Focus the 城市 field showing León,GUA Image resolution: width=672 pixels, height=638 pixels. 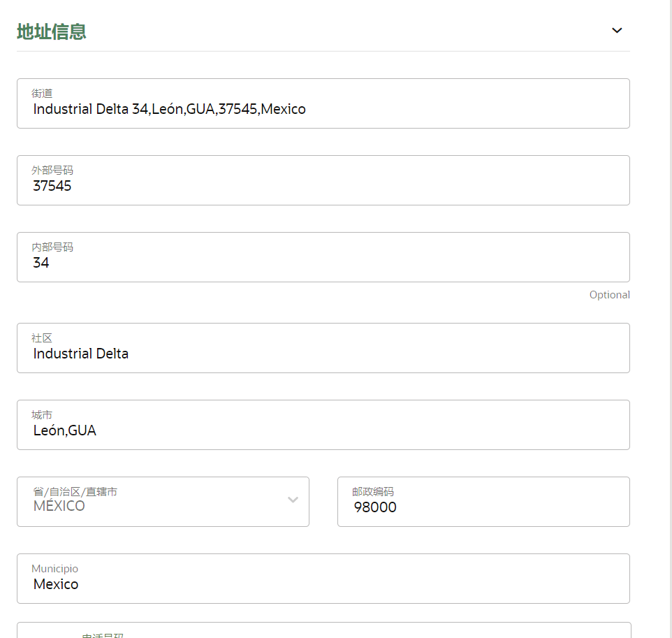click(323, 430)
